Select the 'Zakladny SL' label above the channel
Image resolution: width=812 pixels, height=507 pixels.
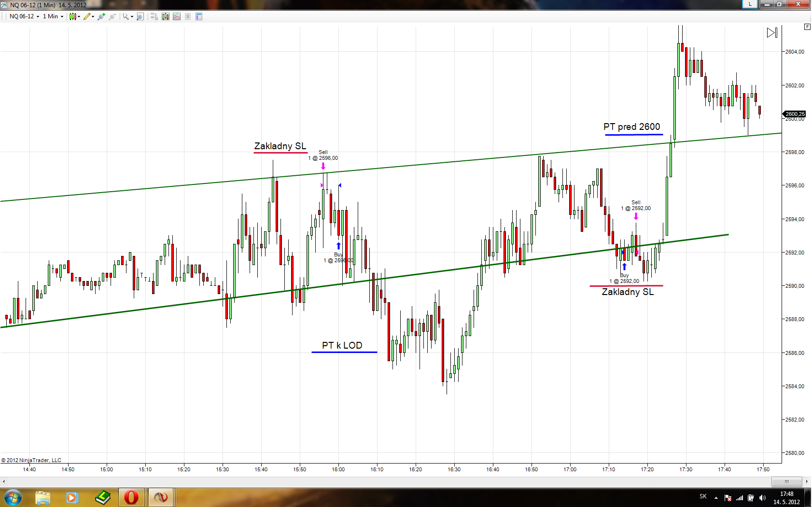point(280,146)
